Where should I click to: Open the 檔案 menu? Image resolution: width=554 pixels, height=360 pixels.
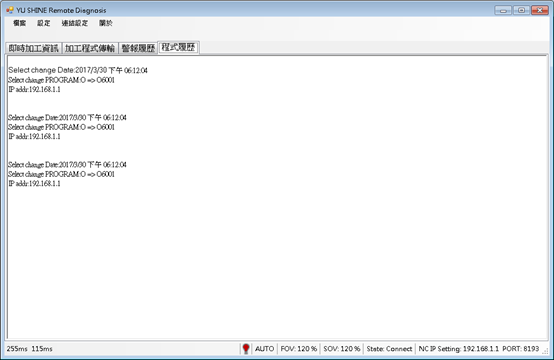click(x=19, y=23)
